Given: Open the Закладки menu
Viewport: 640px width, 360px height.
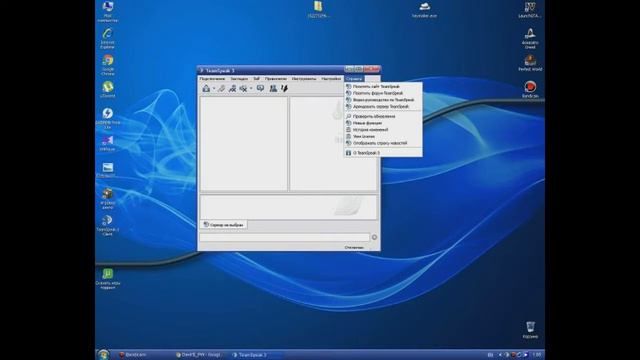Looking at the screenshot, I should point(239,78).
